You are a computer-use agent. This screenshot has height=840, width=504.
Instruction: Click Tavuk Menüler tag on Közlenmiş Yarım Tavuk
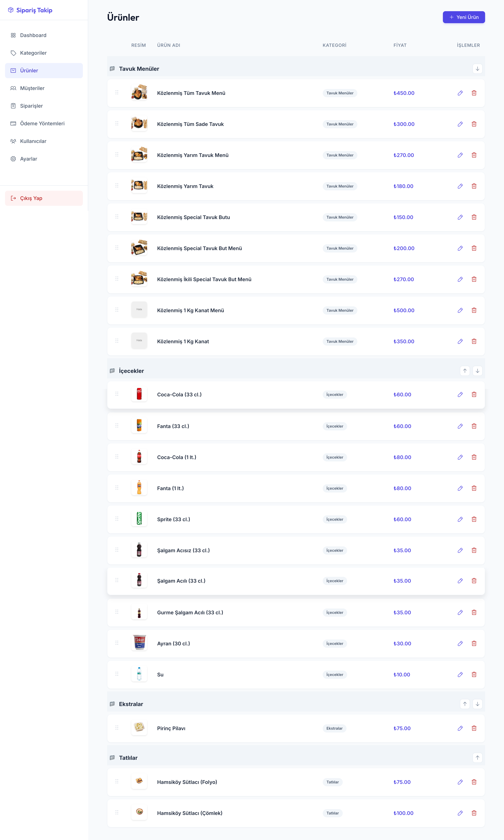pyautogui.click(x=340, y=186)
